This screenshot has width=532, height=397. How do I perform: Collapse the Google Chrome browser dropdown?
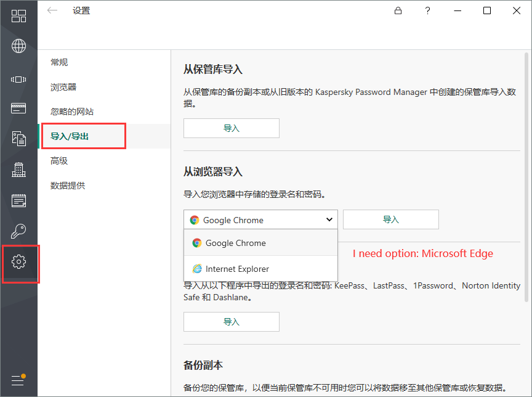(x=260, y=219)
